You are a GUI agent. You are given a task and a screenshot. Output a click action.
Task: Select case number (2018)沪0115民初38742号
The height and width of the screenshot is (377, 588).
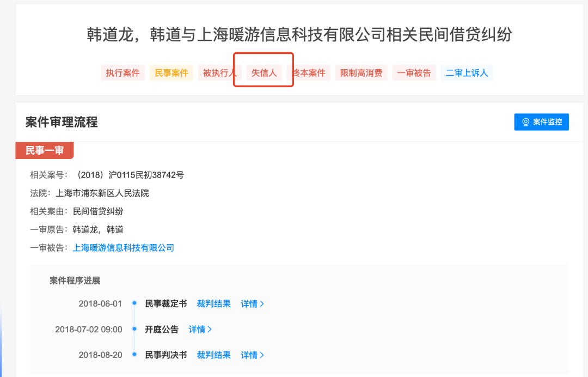pos(128,175)
